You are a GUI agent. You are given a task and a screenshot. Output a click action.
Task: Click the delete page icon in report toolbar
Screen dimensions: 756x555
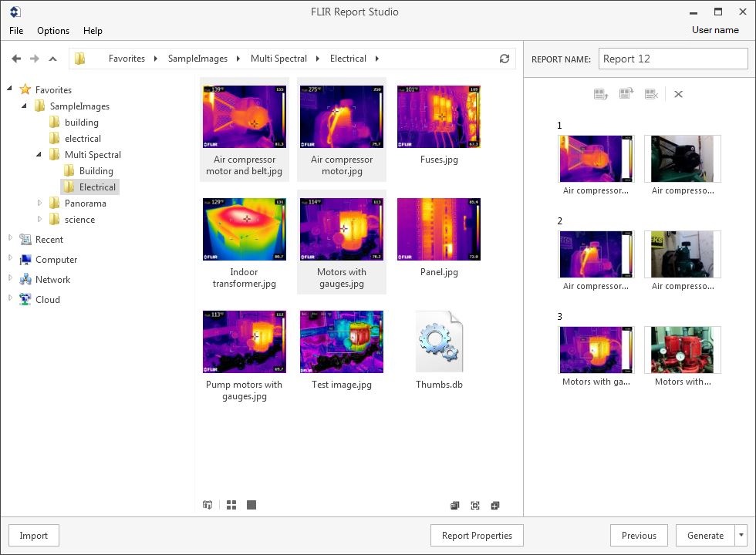(x=652, y=94)
